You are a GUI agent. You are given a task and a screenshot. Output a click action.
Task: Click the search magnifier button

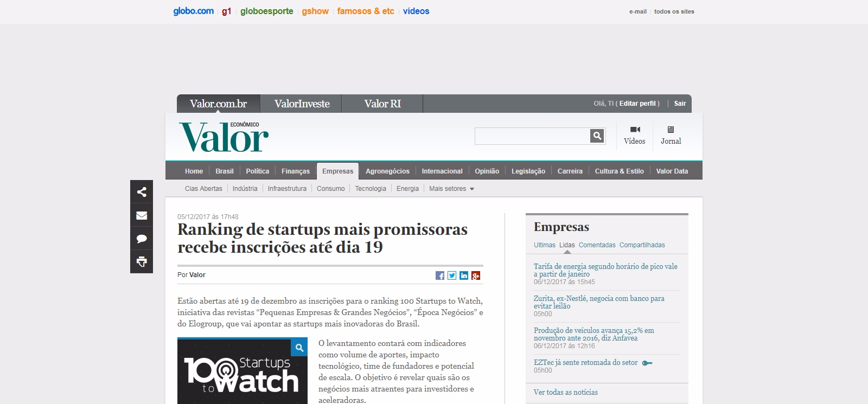(x=597, y=136)
